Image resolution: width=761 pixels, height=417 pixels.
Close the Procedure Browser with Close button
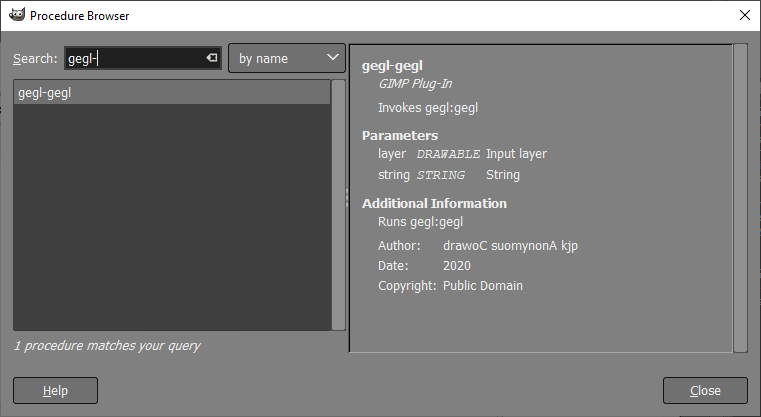pyautogui.click(x=705, y=390)
